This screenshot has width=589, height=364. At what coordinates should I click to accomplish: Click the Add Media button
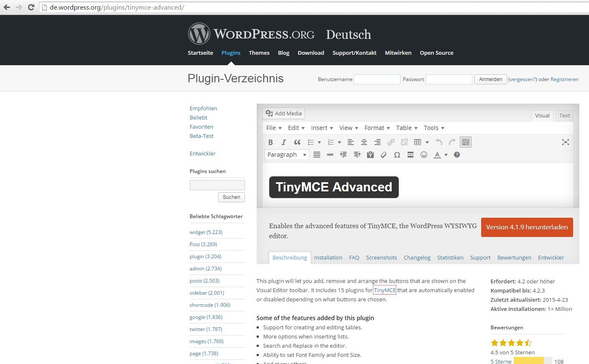click(283, 113)
